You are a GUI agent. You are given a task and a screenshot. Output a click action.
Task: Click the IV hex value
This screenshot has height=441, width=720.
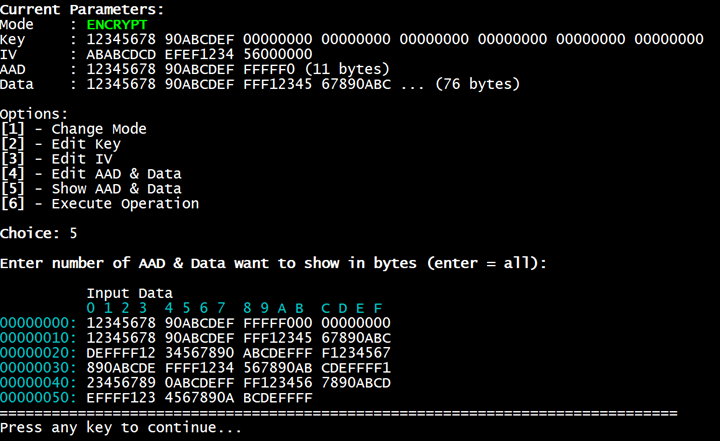tap(200, 53)
